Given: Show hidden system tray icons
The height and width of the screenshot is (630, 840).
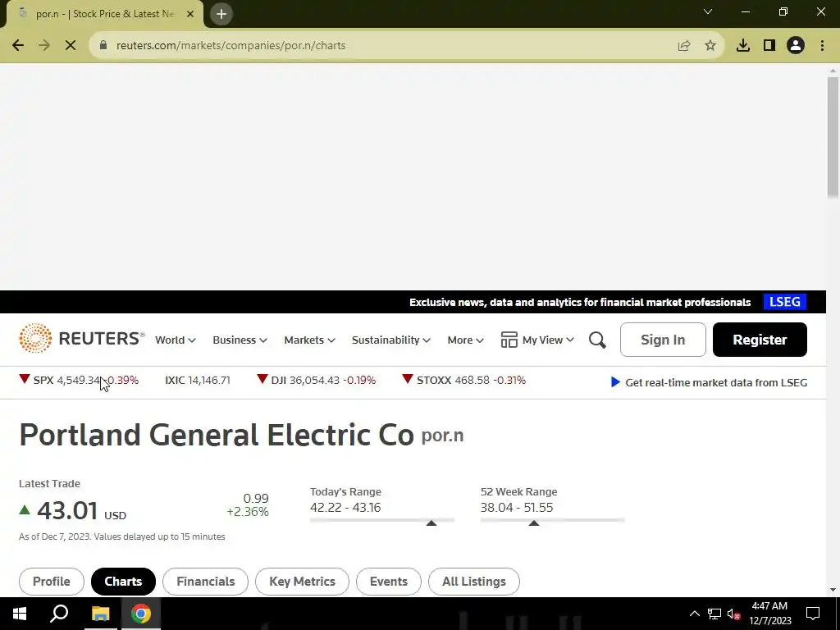Looking at the screenshot, I should tap(694, 614).
